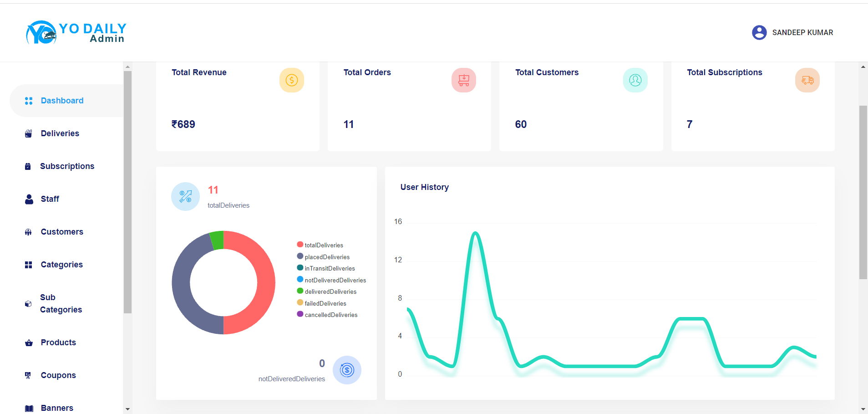Click the totalDeliveries round blue icon
Screen dimensions: 868x414
tap(185, 196)
